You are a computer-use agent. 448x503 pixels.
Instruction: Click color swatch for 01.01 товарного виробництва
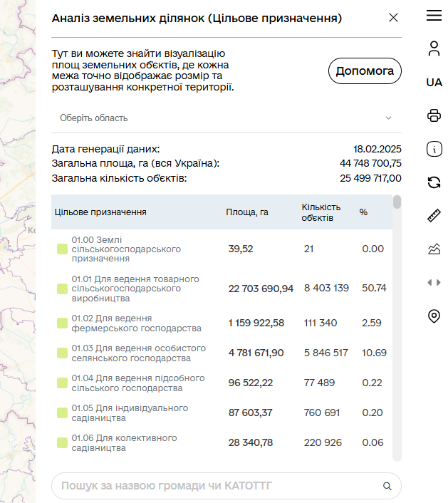[62, 289]
